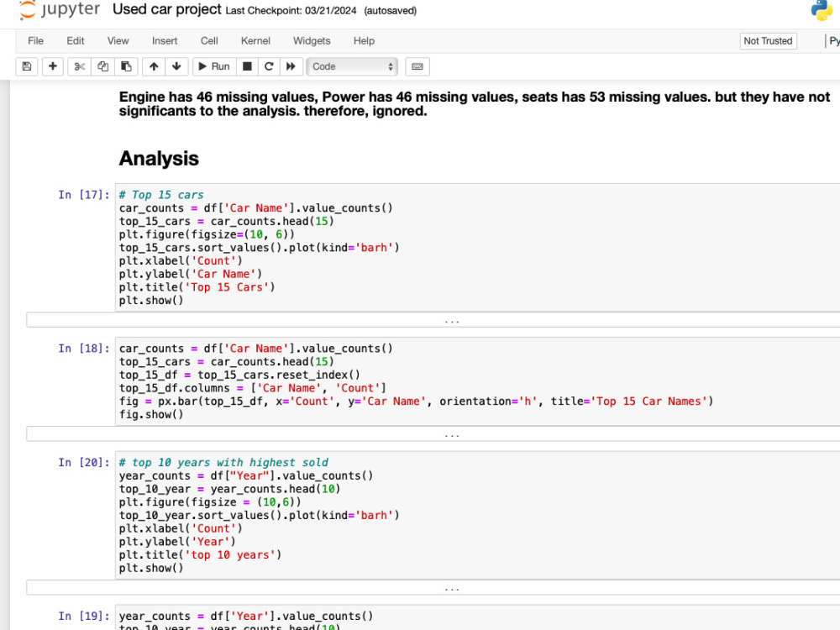
Task: Open the Edit menu
Action: click(x=75, y=40)
